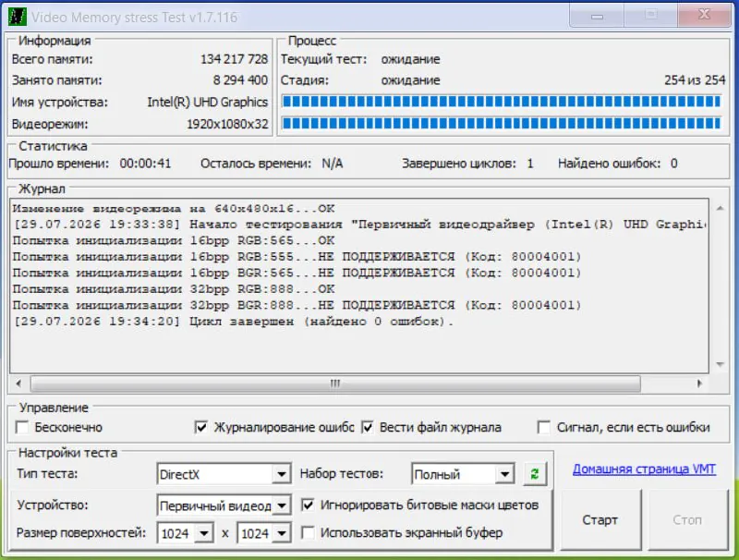739x560 pixels.
Task: Click log line '32bpp BGR:888...НЕ ПОДДЕРЖИВАЕТСЯ'
Action: coord(297,305)
